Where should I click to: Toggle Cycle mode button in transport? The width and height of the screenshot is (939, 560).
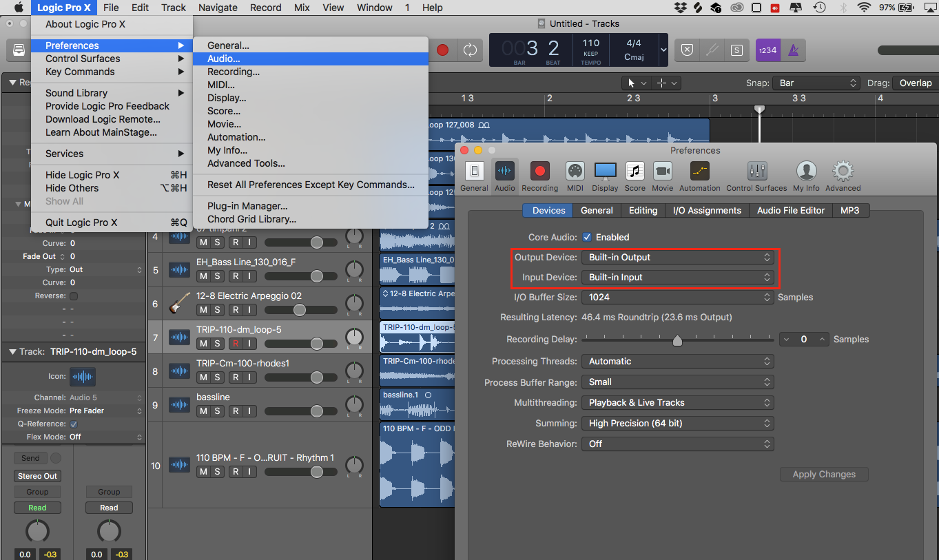coord(470,50)
